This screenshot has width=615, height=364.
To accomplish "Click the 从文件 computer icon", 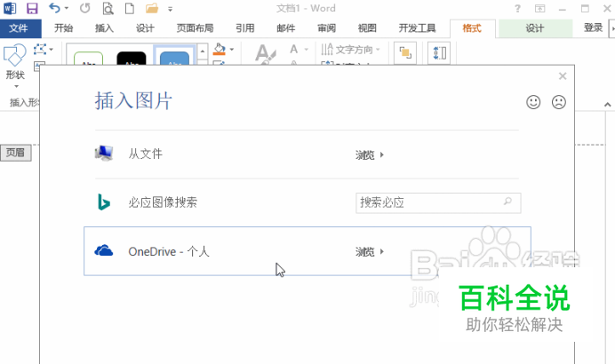I will point(104,154).
